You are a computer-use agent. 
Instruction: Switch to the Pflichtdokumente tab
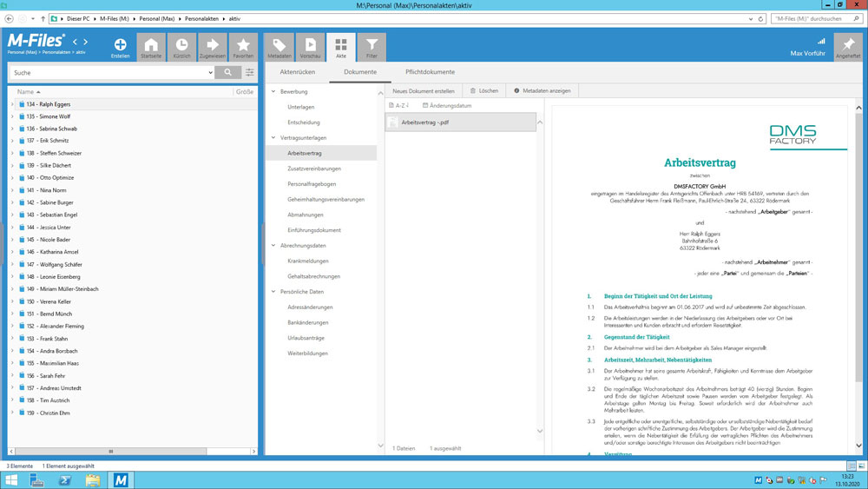point(430,72)
